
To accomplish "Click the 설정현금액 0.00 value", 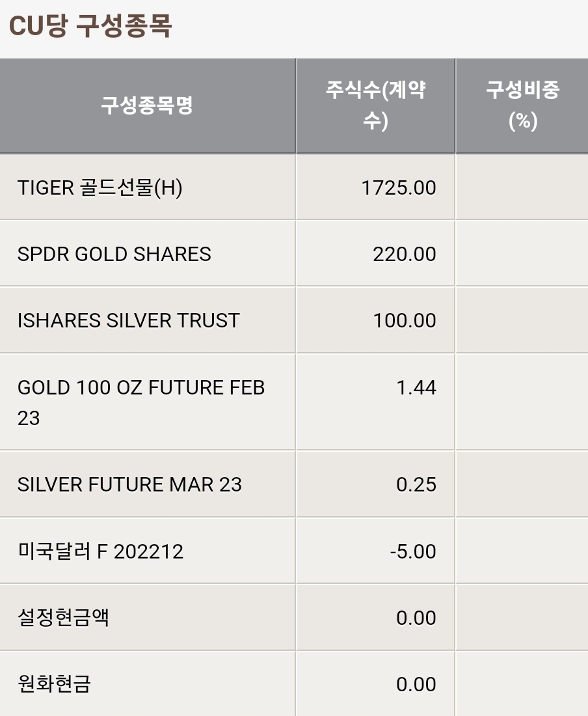I will 416,618.
